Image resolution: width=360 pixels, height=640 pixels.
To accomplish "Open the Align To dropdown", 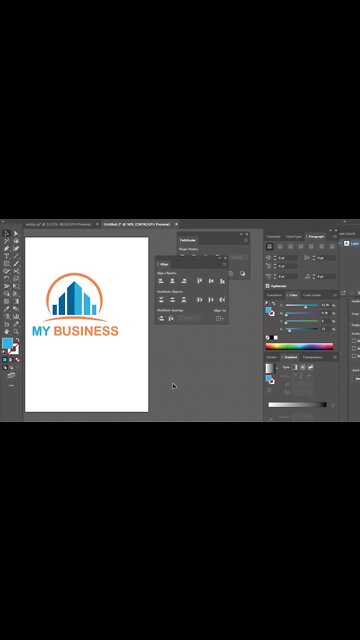I will click(220, 318).
